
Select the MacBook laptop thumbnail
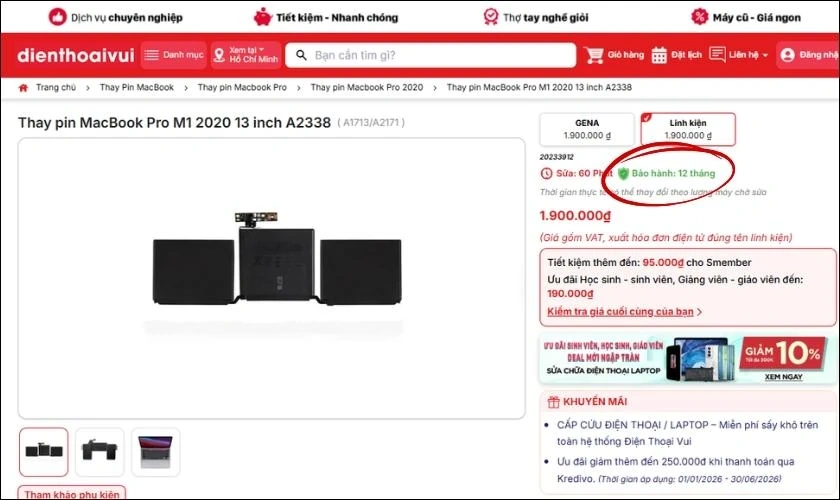coord(155,452)
